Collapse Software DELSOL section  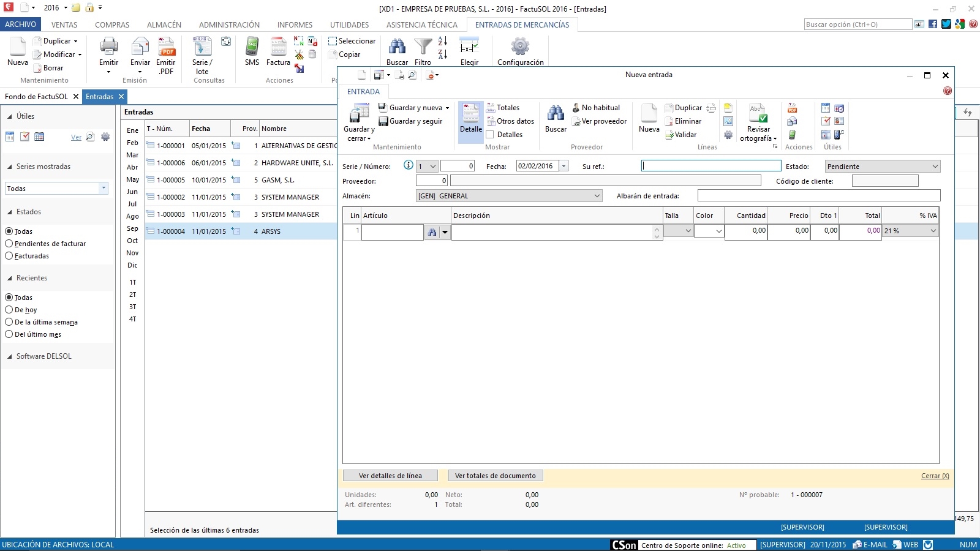(10, 356)
